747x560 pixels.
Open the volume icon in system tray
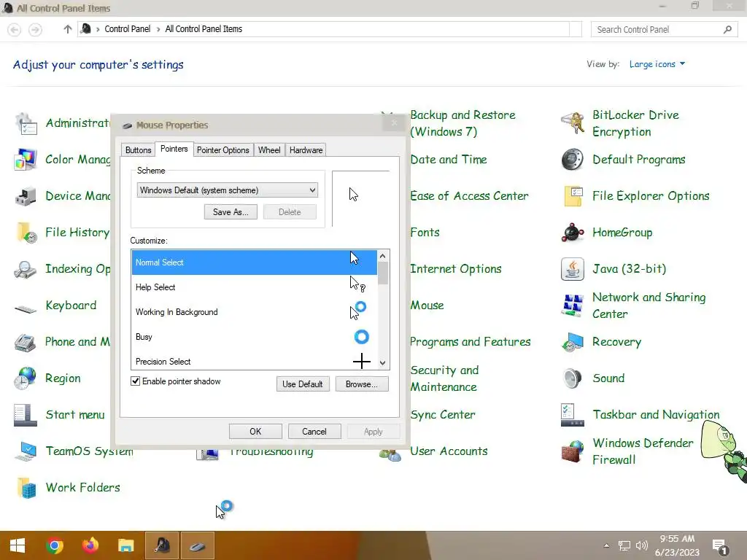coord(642,545)
